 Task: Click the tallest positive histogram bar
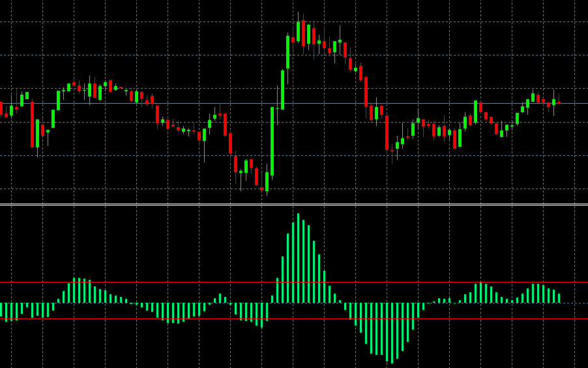[298, 258]
